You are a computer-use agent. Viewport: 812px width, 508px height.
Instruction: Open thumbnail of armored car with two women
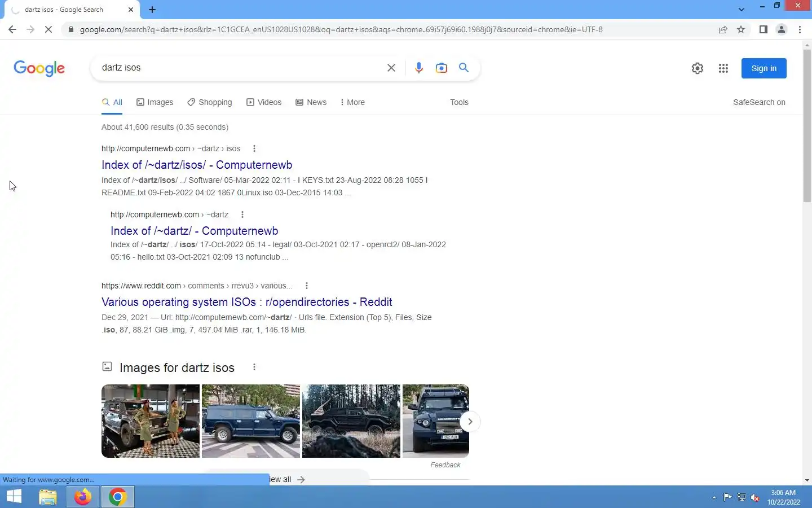click(151, 421)
